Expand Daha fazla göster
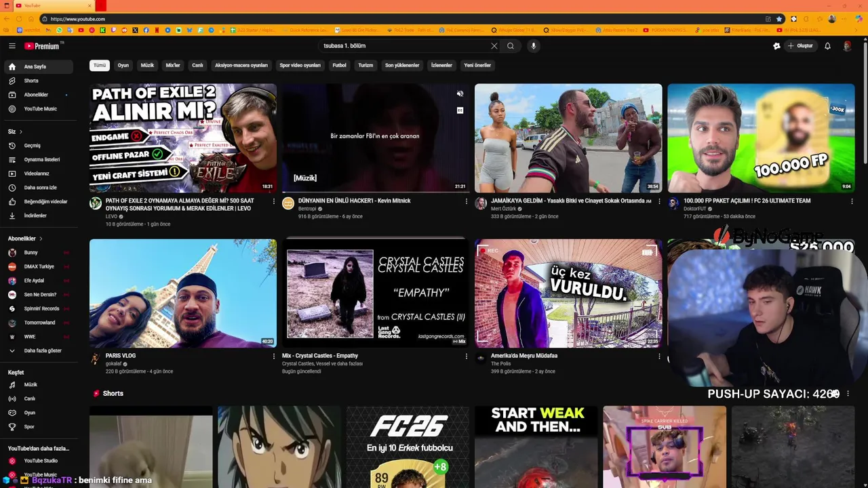Viewport: 868px width, 488px height. (x=38, y=350)
